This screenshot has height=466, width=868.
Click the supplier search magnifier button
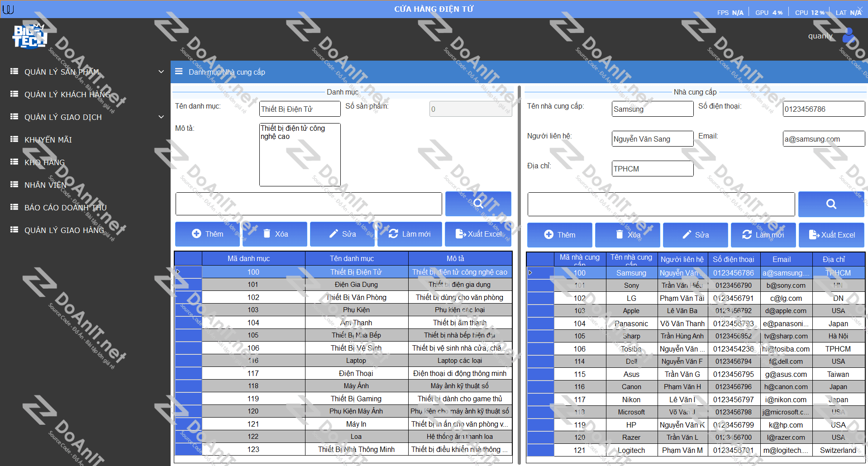(x=831, y=204)
